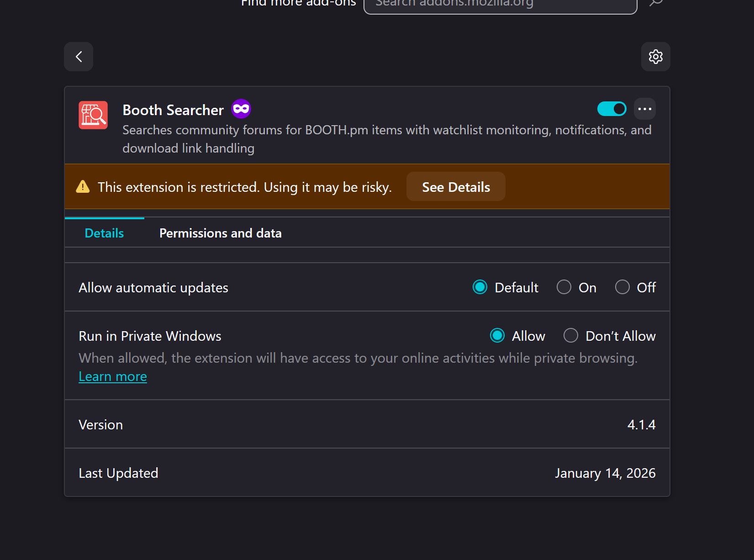The width and height of the screenshot is (754, 560).
Task: Select Allow for private windows
Action: 497,336
